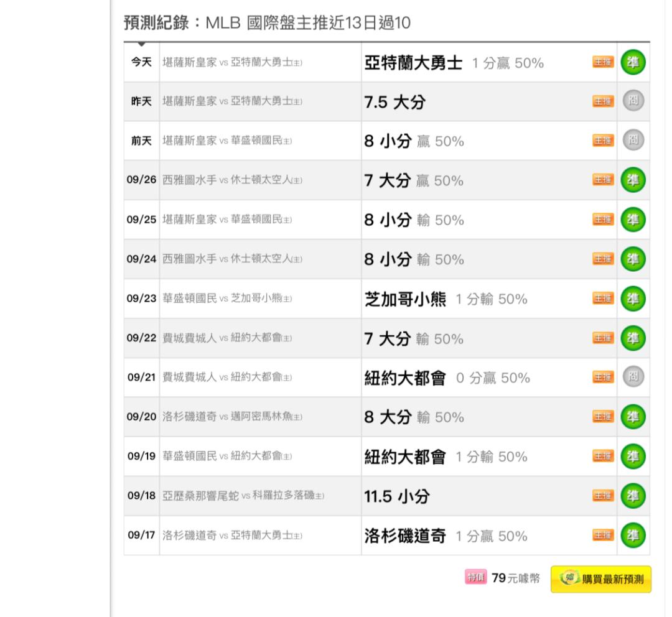Click the 7 大分 輸 50% prediction

point(414,339)
